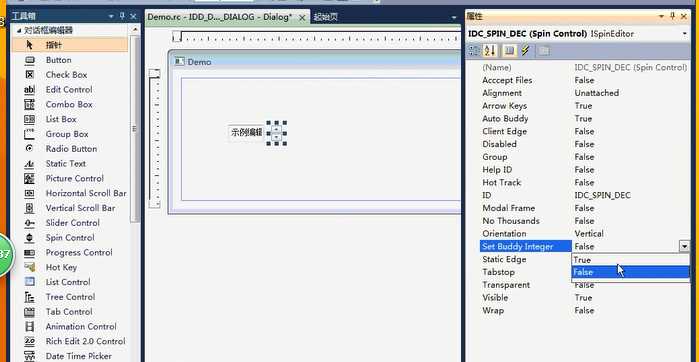Pick the Slider Control icon
Viewport: 699px width, 362px height.
29,223
